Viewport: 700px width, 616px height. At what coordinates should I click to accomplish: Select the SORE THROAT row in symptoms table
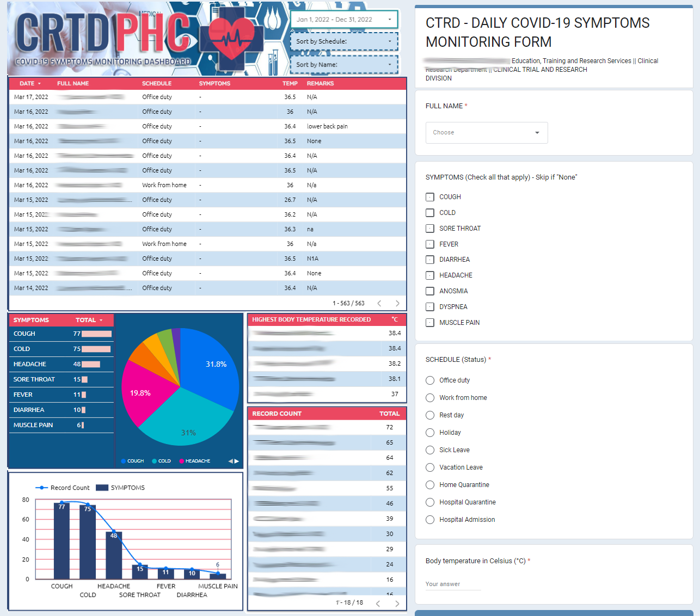pos(62,379)
